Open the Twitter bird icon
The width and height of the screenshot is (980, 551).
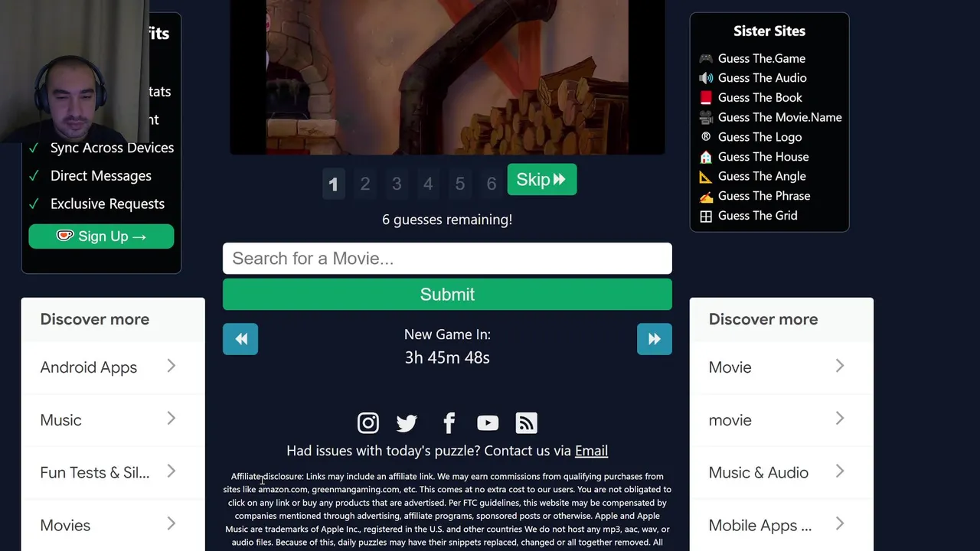click(407, 422)
